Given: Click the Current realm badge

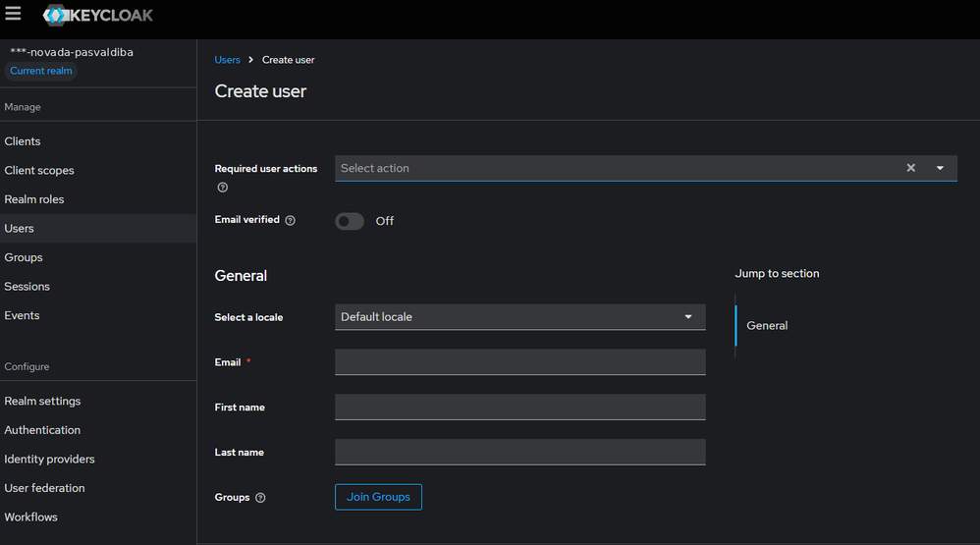Looking at the screenshot, I should point(41,71).
